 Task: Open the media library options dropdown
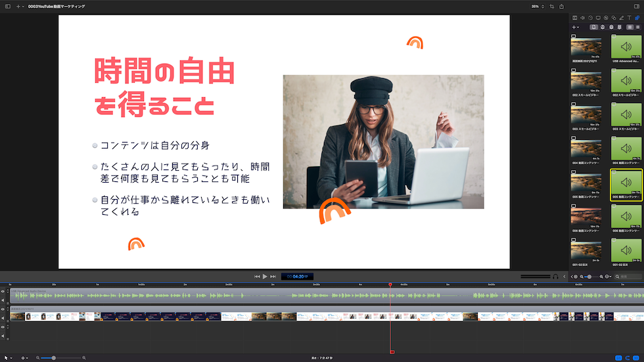(x=609, y=277)
